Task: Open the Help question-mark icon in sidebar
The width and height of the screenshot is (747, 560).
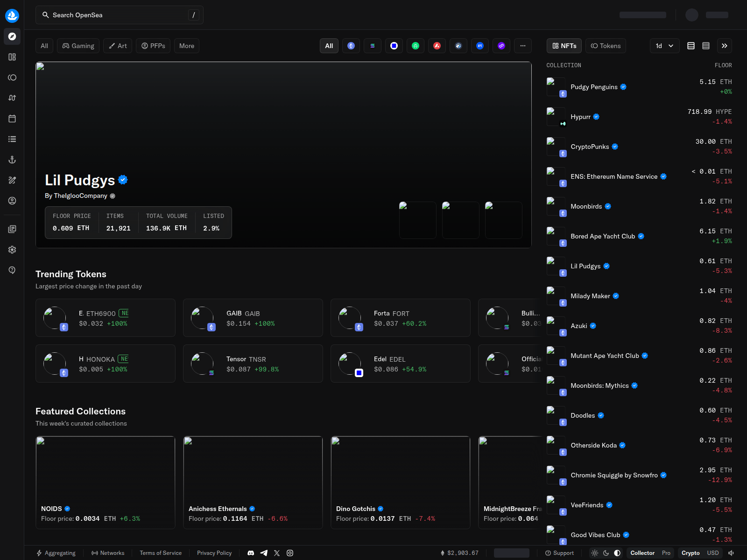Action: (x=12, y=270)
